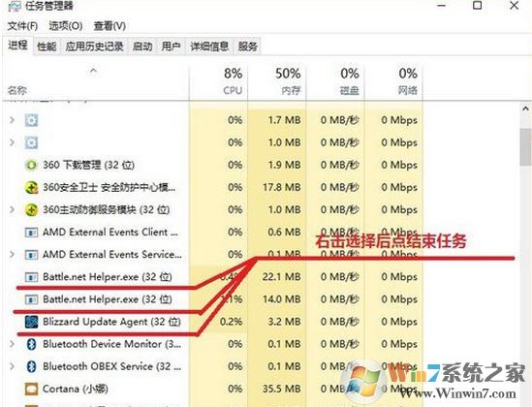Expand the Bluetooth Device Monitor group
The image size is (532, 407).
tap(12, 344)
